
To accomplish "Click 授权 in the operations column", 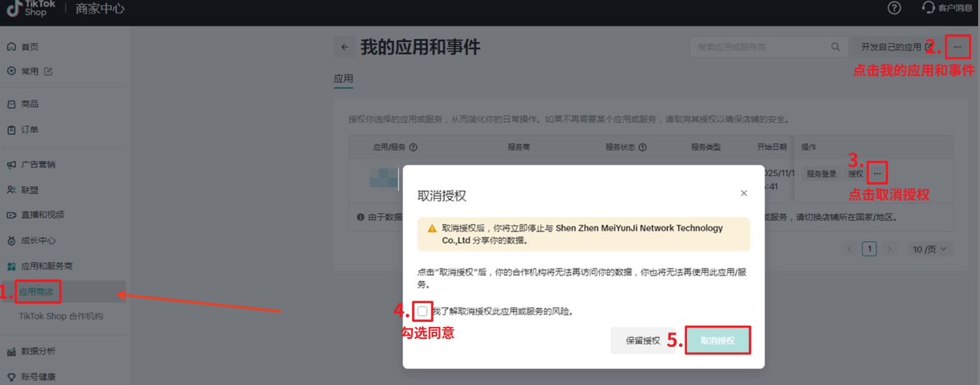I will point(856,174).
